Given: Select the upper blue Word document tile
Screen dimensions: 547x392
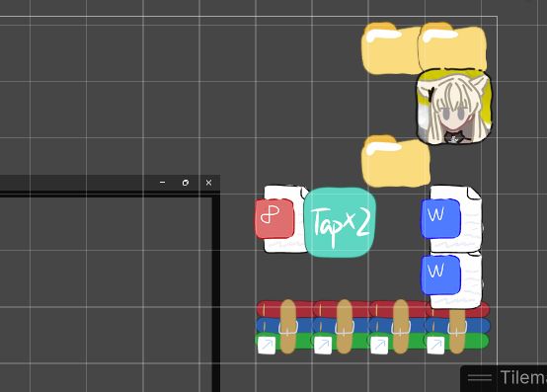Looking at the screenshot, I should pos(452,219).
